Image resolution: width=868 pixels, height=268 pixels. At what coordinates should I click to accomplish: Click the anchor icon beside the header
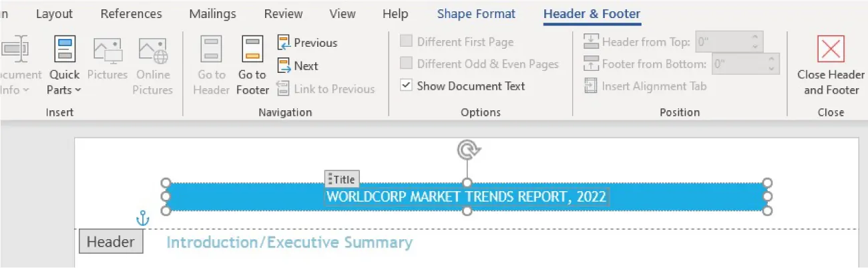tap(142, 218)
